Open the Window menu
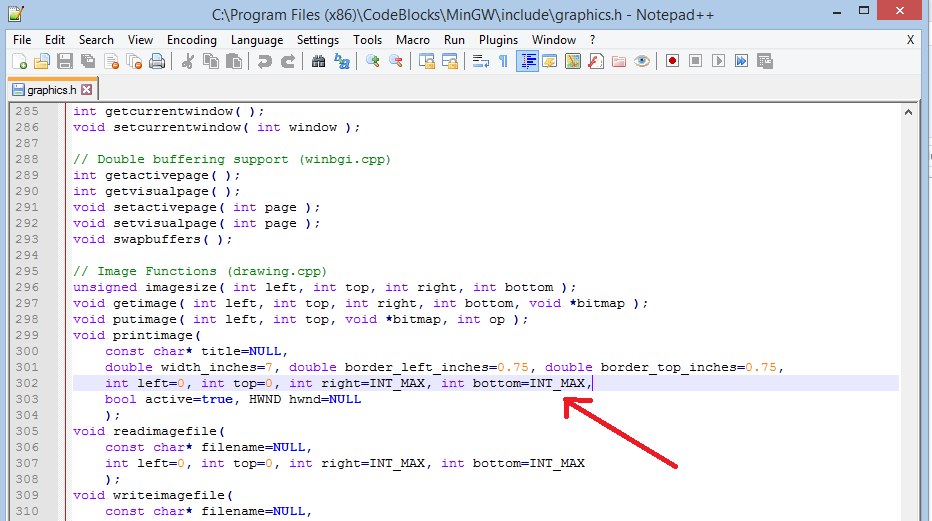This screenshot has width=932, height=521. point(553,40)
